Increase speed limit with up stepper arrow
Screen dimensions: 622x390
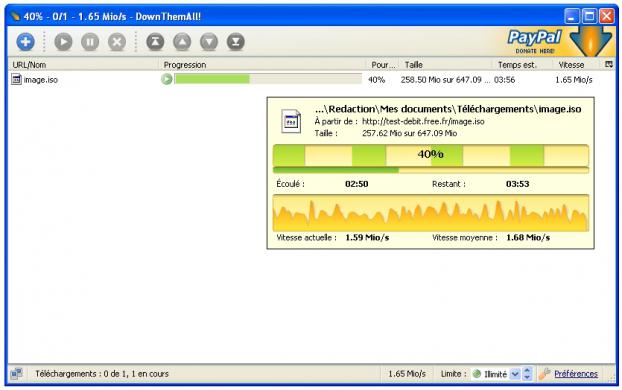[x=527, y=370]
